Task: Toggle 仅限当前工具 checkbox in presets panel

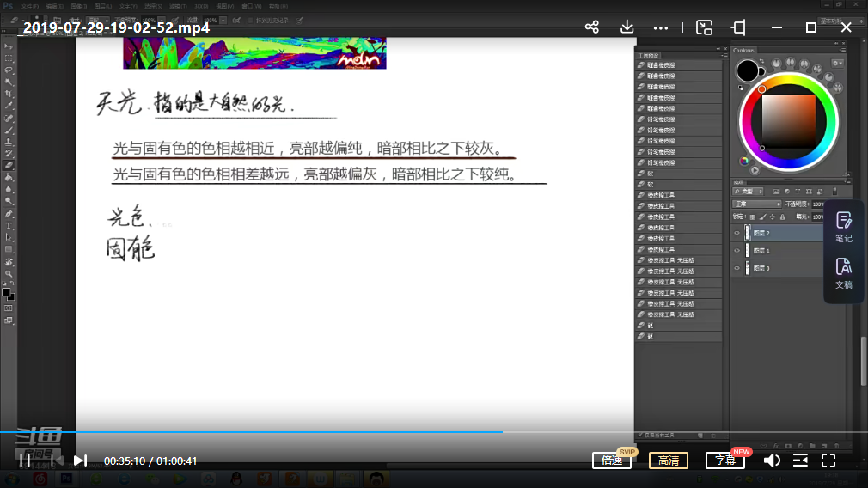Action: coord(640,435)
